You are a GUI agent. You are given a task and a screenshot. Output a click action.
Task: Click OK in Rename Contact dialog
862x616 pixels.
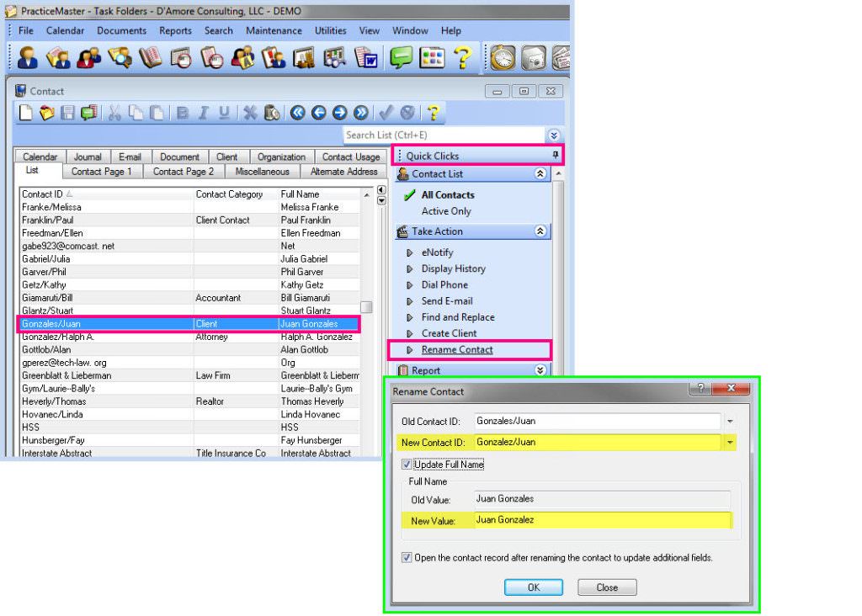click(x=533, y=587)
